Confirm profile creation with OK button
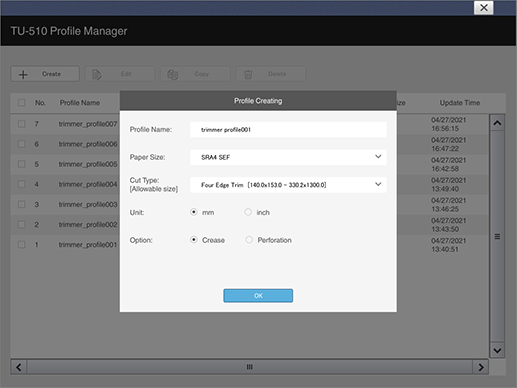This screenshot has height=388, width=517. (258, 296)
